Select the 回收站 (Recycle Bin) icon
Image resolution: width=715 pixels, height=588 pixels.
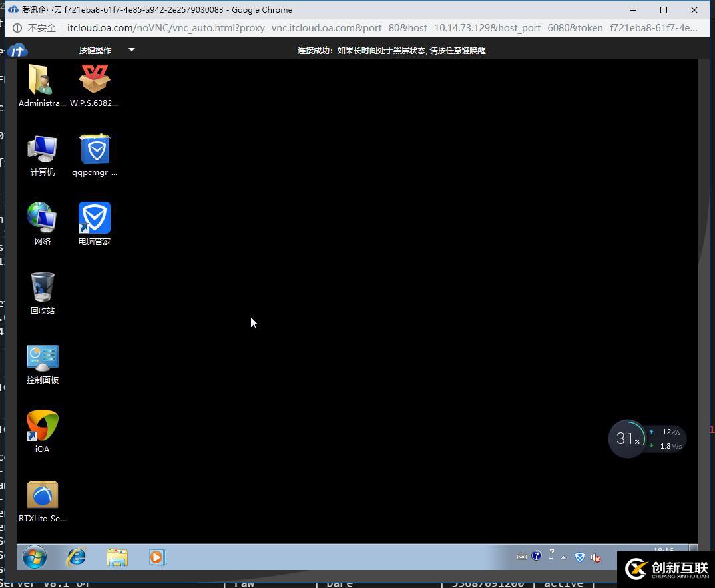tap(42, 293)
